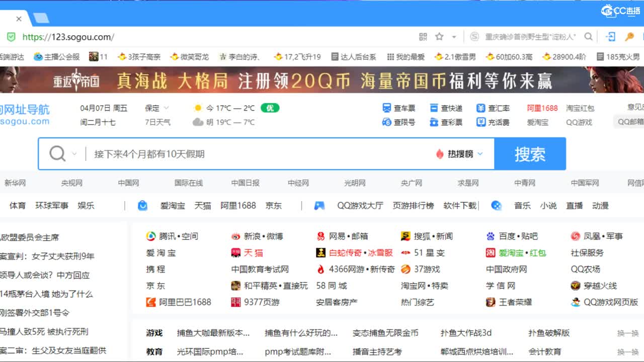The width and height of the screenshot is (644, 362).
Task: Expand the 保定 city selector dropdown
Action: click(x=157, y=108)
